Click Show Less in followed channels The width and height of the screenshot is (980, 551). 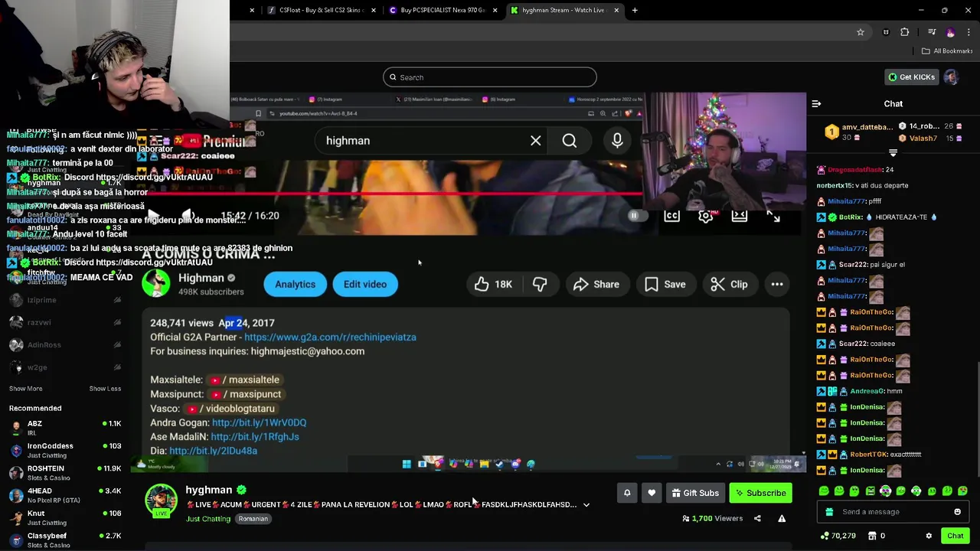tap(105, 388)
